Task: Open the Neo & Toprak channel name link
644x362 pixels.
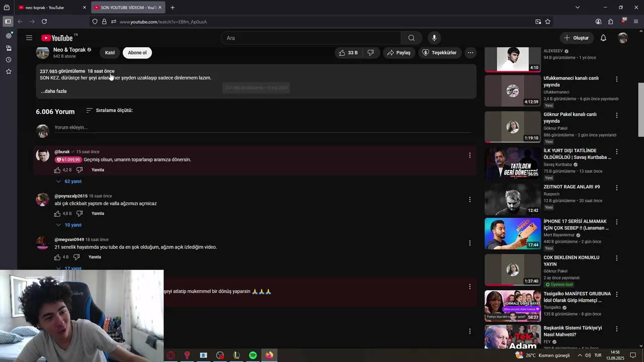Action: point(69,50)
